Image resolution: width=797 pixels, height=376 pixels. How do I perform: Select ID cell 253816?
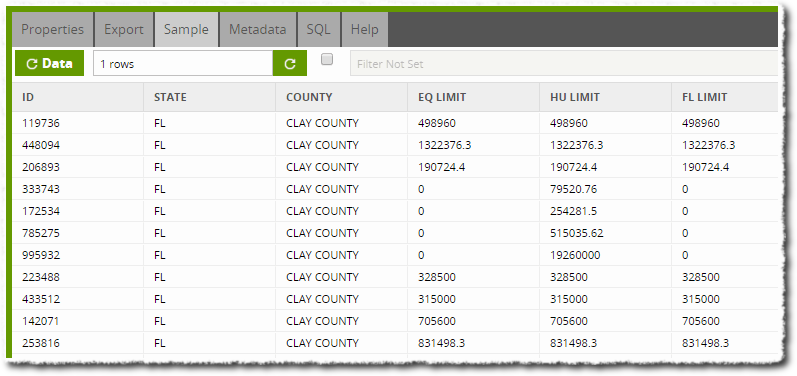[x=41, y=343]
